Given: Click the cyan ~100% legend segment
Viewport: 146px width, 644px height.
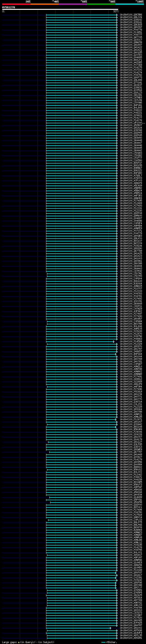Looking at the screenshot, I should point(130,4).
